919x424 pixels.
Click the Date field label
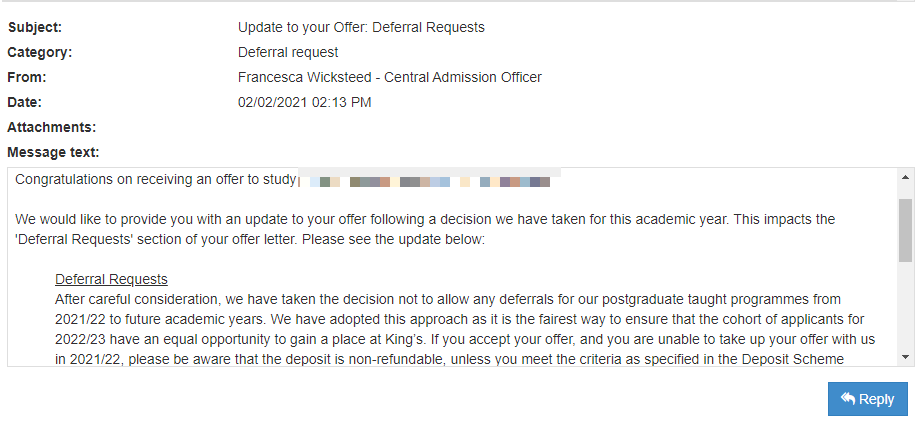tap(25, 102)
